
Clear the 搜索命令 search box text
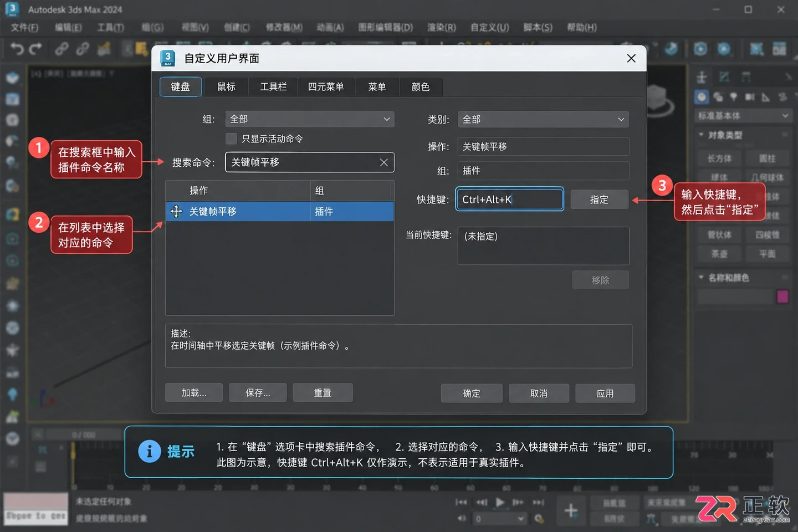[x=383, y=162]
